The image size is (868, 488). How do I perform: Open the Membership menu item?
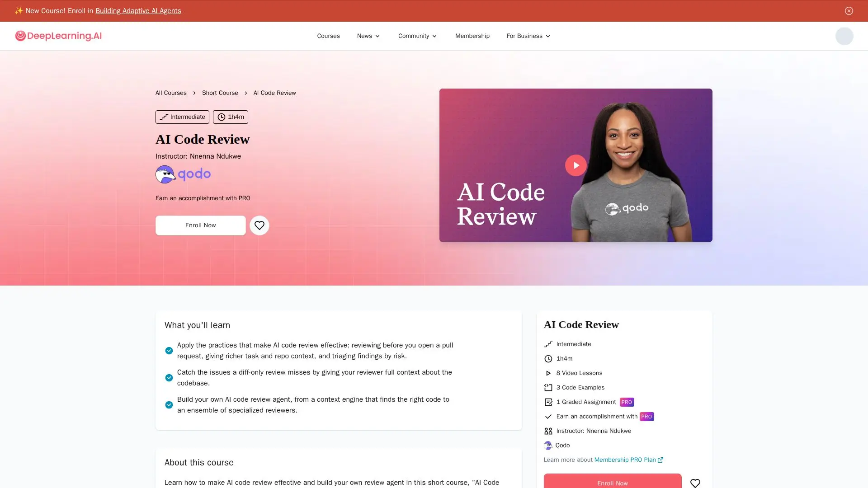[472, 36]
